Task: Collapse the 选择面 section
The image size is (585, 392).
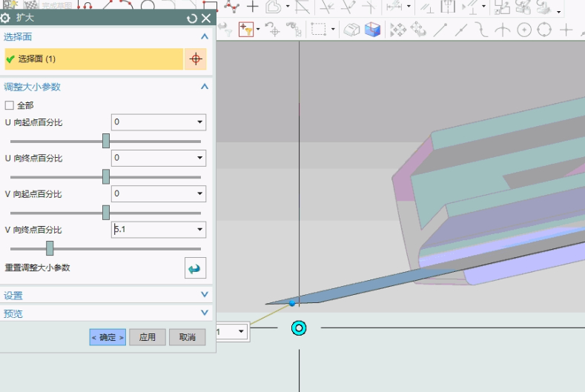Action: point(204,36)
